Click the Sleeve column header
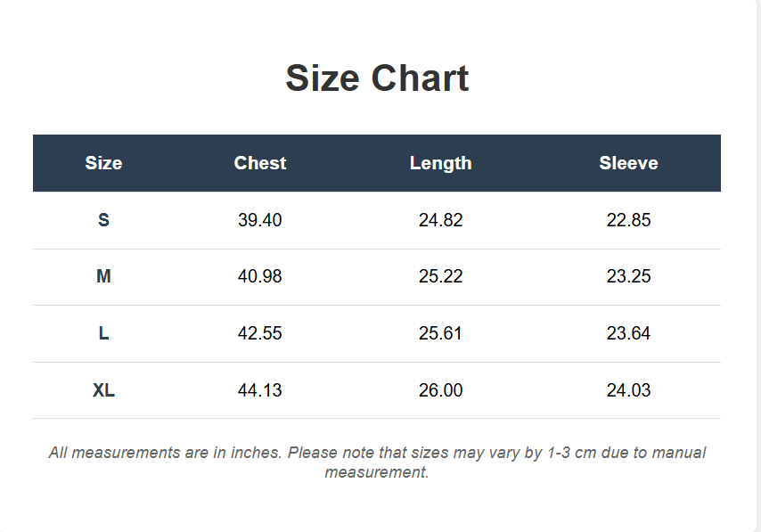Screen dimensions: 761x532 click(628, 163)
